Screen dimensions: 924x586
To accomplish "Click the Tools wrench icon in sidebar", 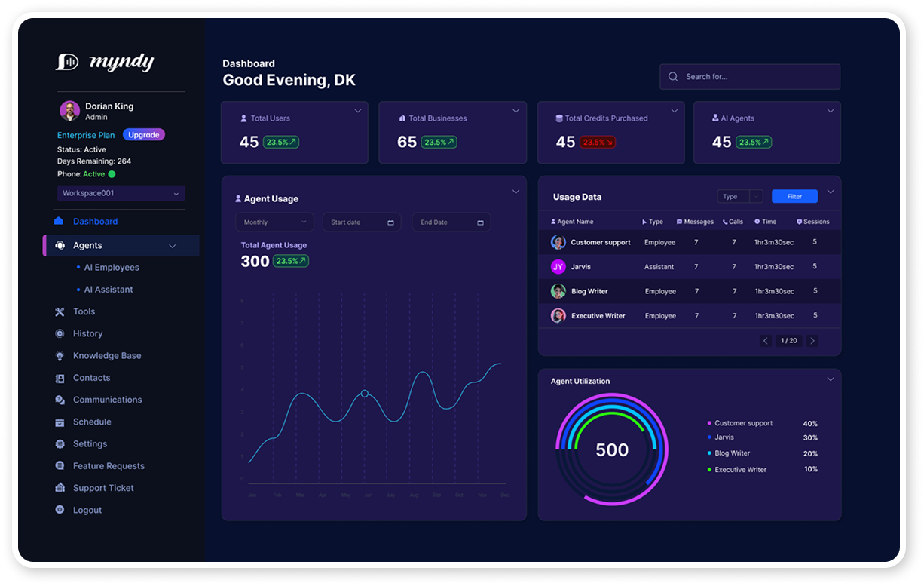I will click(x=60, y=311).
